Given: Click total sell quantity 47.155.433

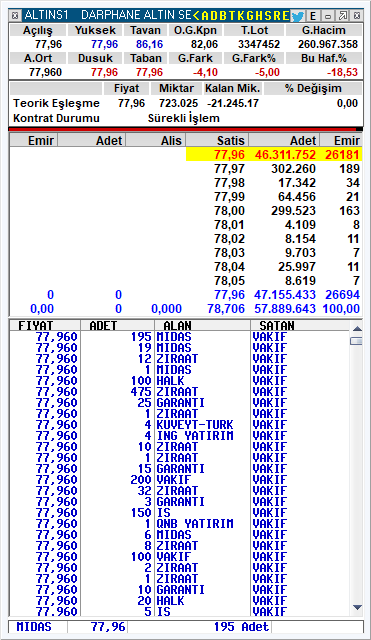Looking at the screenshot, I should 285,295.
